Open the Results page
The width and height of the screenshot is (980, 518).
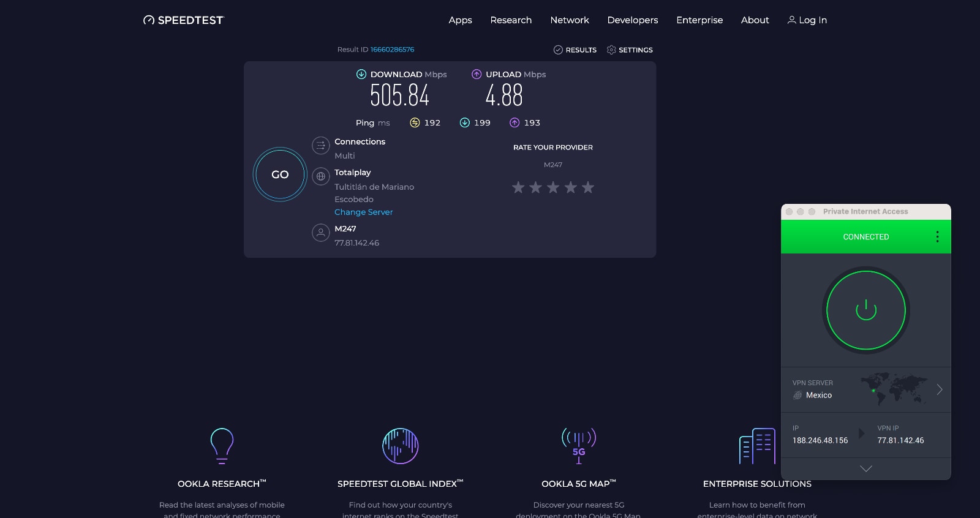(575, 50)
